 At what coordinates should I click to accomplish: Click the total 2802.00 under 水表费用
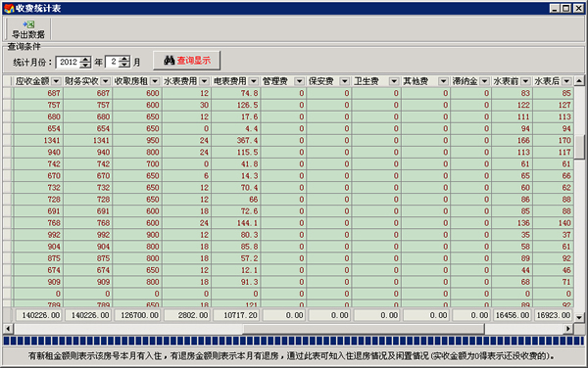coord(186,315)
